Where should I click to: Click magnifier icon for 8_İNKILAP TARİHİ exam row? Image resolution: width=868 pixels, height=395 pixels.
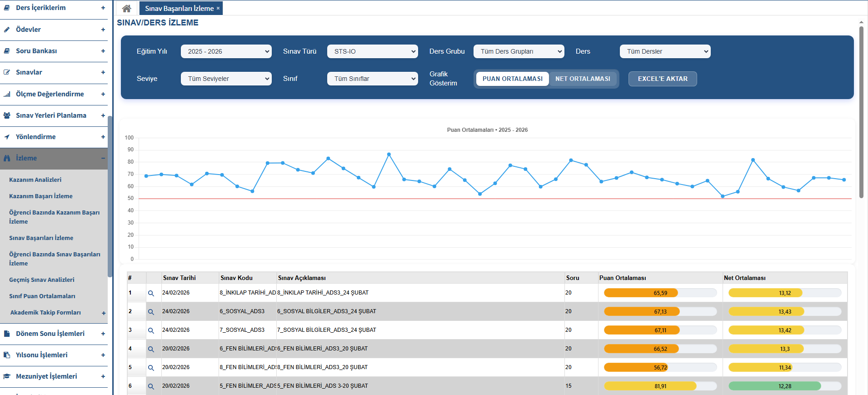151,293
